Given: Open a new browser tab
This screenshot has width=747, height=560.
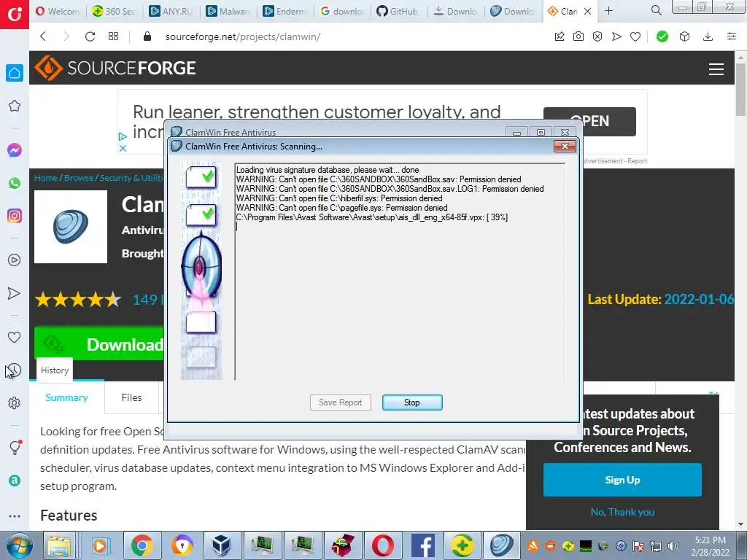Looking at the screenshot, I should pos(608,10).
